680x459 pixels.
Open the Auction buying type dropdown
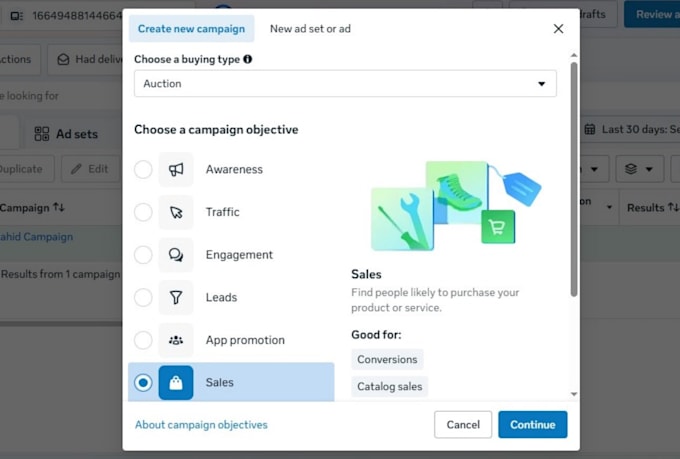pyautogui.click(x=345, y=83)
